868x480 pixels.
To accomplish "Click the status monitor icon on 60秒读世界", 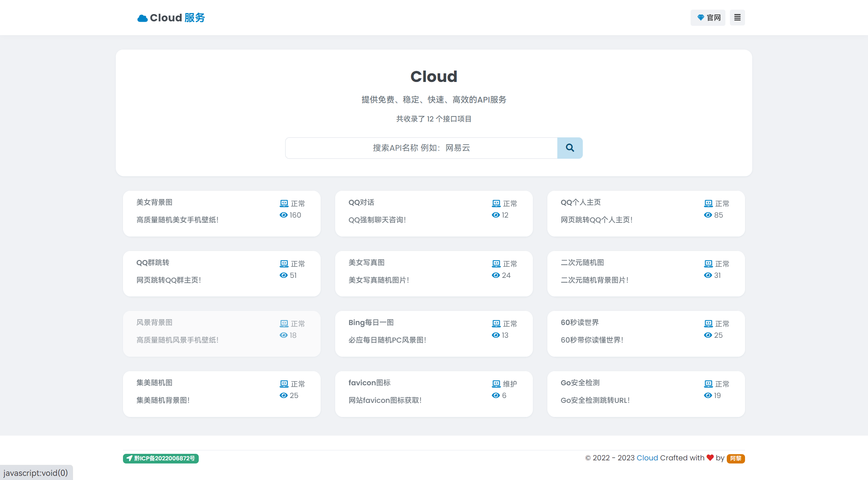I will tap(708, 324).
